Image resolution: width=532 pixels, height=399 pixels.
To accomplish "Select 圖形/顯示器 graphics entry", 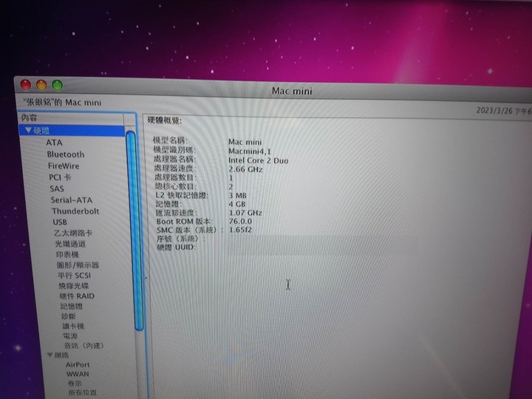I will (x=78, y=265).
